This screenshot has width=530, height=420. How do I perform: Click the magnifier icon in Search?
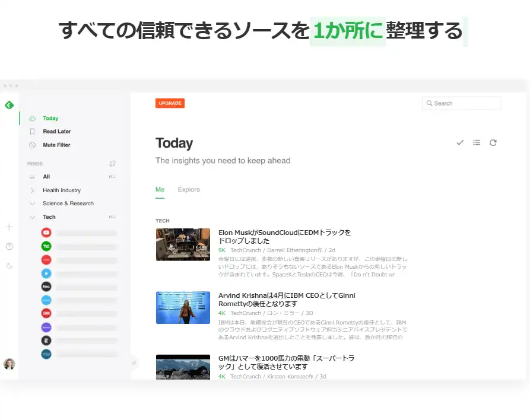pyautogui.click(x=429, y=103)
